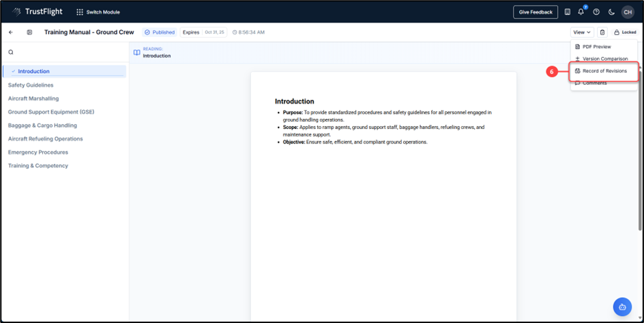The image size is (644, 323).
Task: Choose PDF Preview from View menu
Action: tap(596, 46)
